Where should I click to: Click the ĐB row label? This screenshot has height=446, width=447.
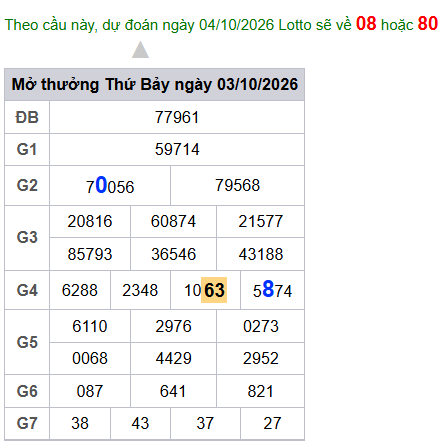coord(27,117)
